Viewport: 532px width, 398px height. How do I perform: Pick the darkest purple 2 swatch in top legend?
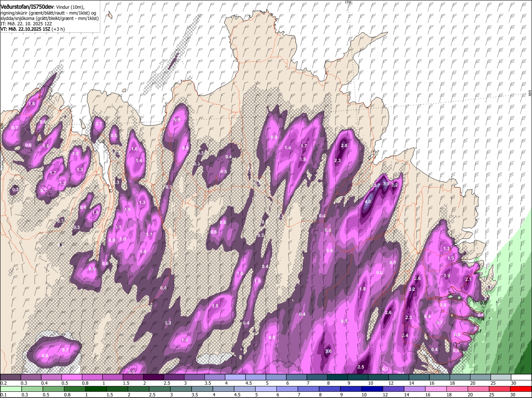(x=153, y=377)
